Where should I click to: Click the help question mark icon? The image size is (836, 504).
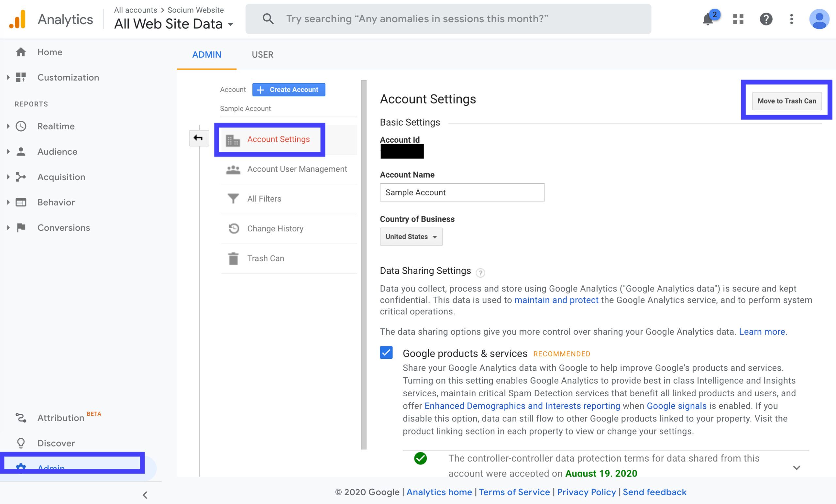766,19
